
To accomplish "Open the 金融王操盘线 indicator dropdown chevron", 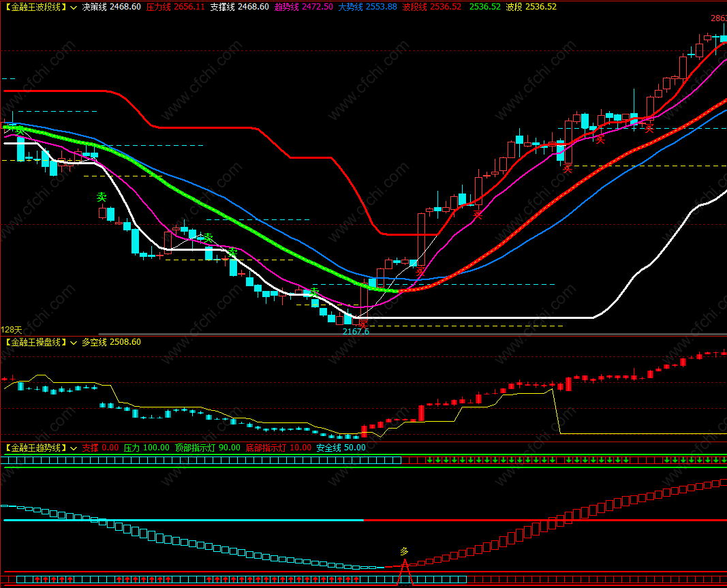I will pos(74,343).
